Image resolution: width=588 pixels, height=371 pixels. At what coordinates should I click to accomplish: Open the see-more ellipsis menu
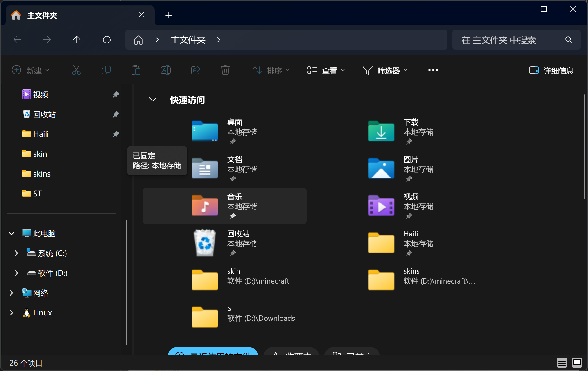(433, 70)
